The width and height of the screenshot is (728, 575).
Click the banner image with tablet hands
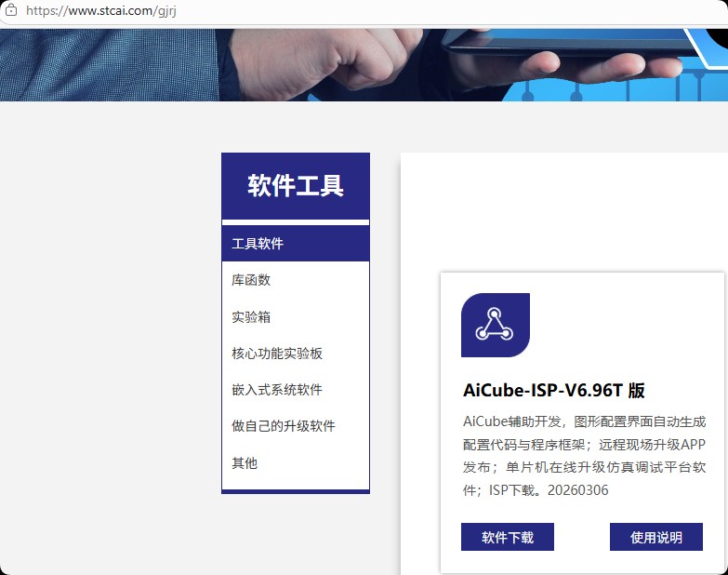tap(364, 65)
